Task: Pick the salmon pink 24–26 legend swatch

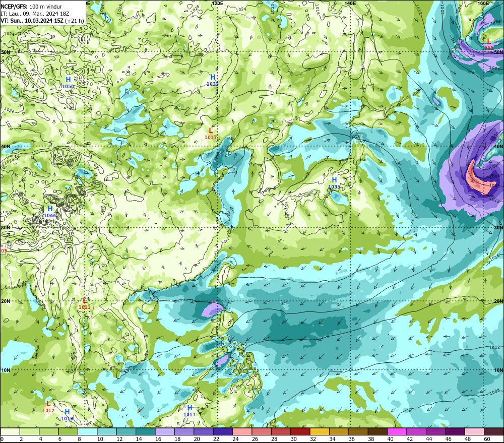Action: pos(242,431)
